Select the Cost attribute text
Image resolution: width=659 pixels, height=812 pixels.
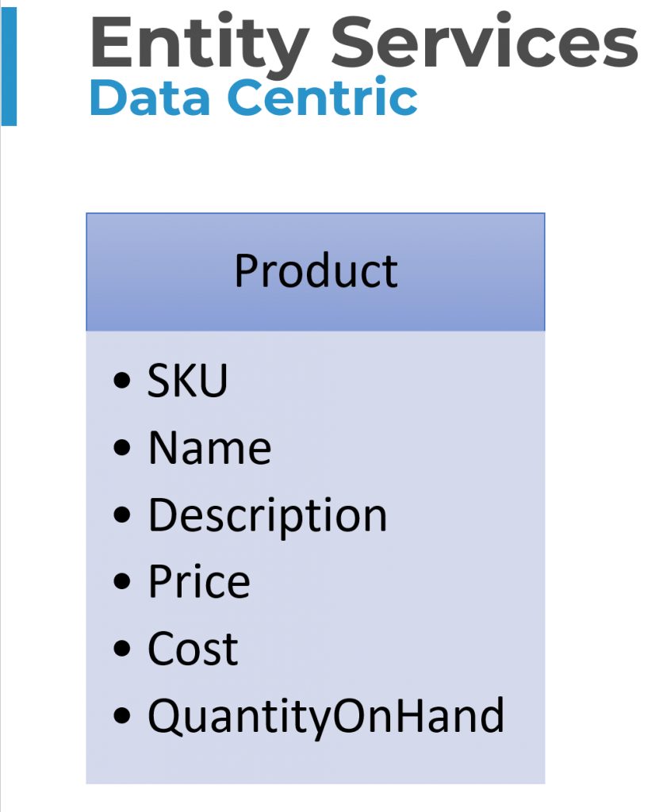coord(193,649)
